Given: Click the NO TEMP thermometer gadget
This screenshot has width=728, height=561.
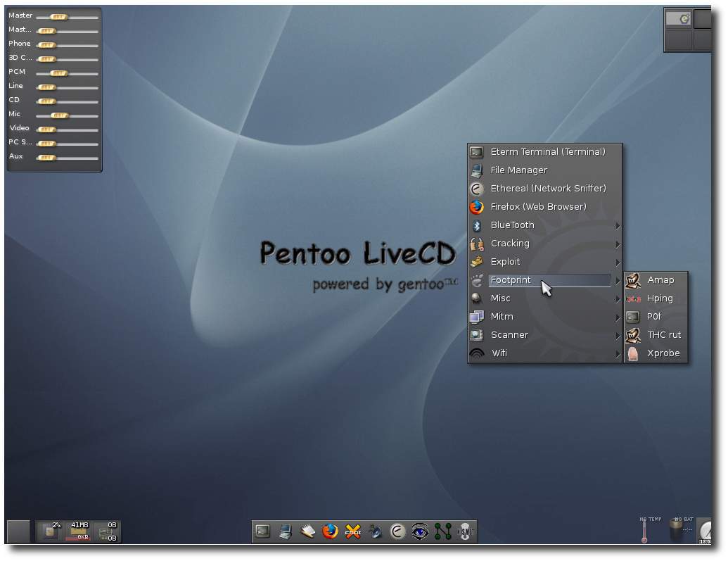Looking at the screenshot, I should tap(645, 530).
